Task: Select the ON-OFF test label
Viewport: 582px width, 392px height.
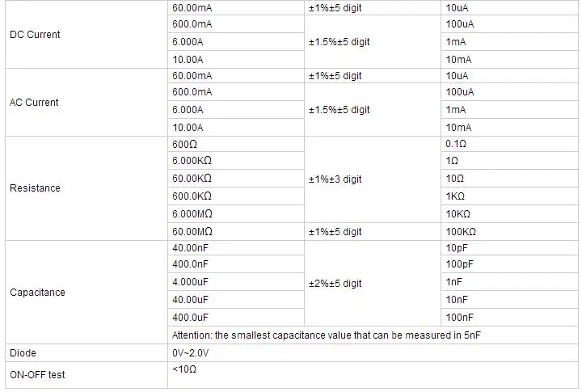Action: (37, 375)
